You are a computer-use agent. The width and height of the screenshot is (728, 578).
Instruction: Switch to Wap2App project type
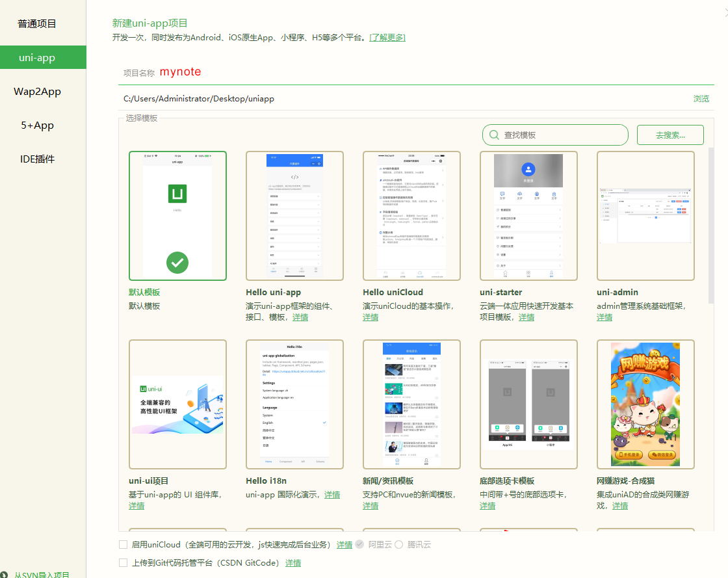(37, 92)
